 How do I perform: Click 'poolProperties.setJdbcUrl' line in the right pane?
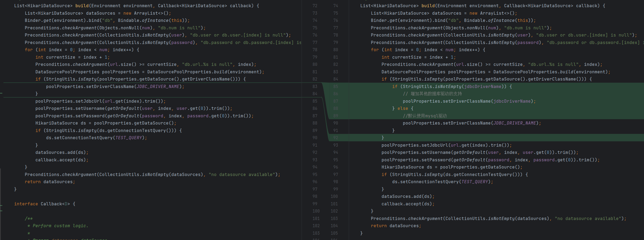point(447,145)
